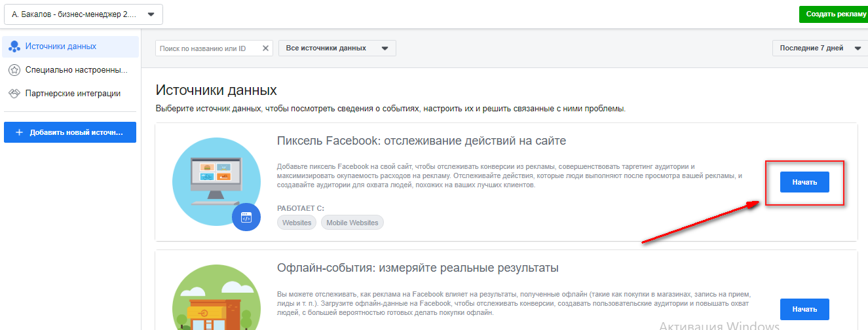Select 'Источники данных' in the sidebar
868x330 pixels.
pos(61,46)
